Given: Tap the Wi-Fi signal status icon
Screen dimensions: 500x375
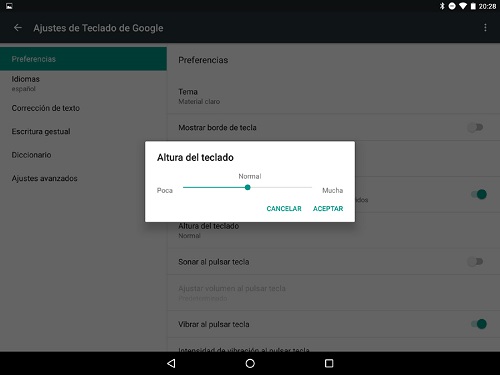Looking at the screenshot, I should click(x=463, y=6).
